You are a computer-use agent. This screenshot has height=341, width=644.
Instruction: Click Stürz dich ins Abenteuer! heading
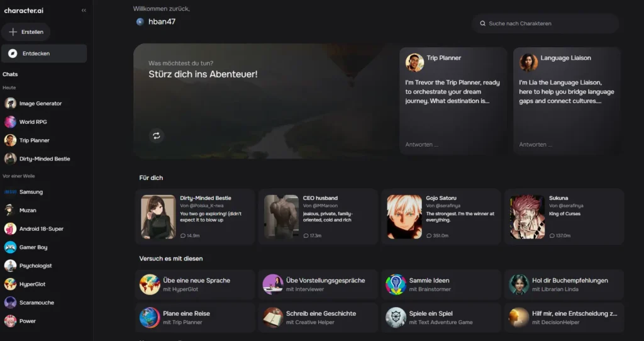203,74
